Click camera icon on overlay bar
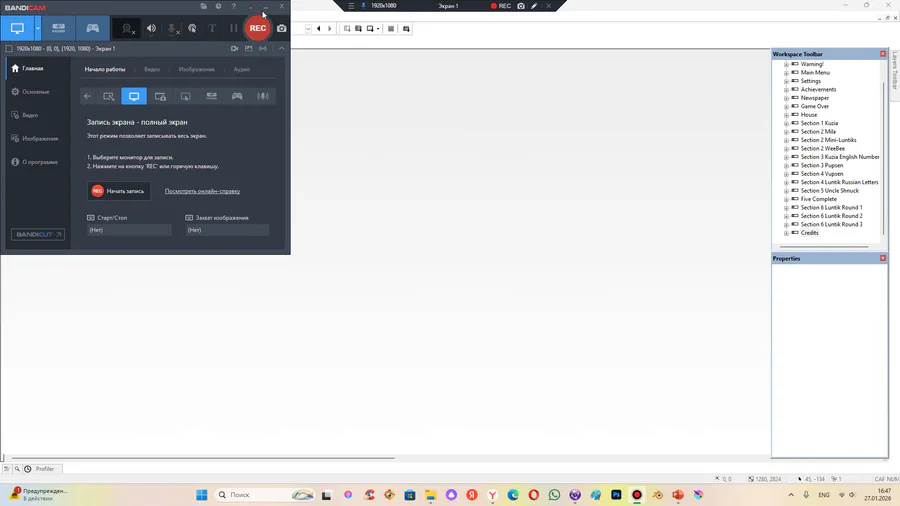 click(521, 6)
